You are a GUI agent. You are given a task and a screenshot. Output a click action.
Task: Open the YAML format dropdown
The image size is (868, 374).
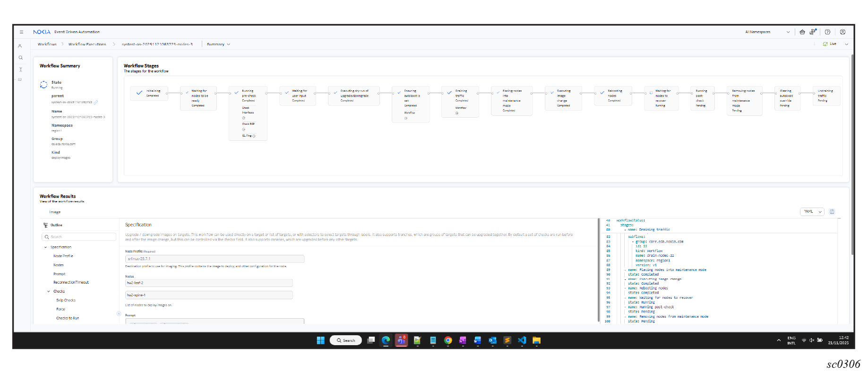click(x=812, y=212)
